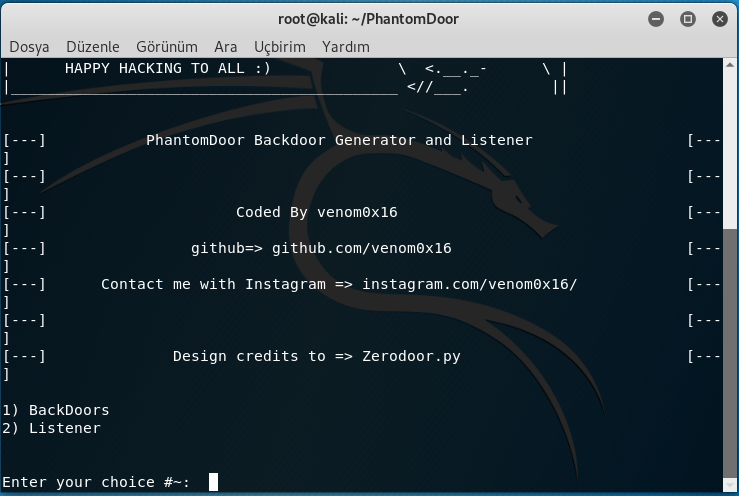
Task: Open the Yardım menu
Action: [x=346, y=47]
